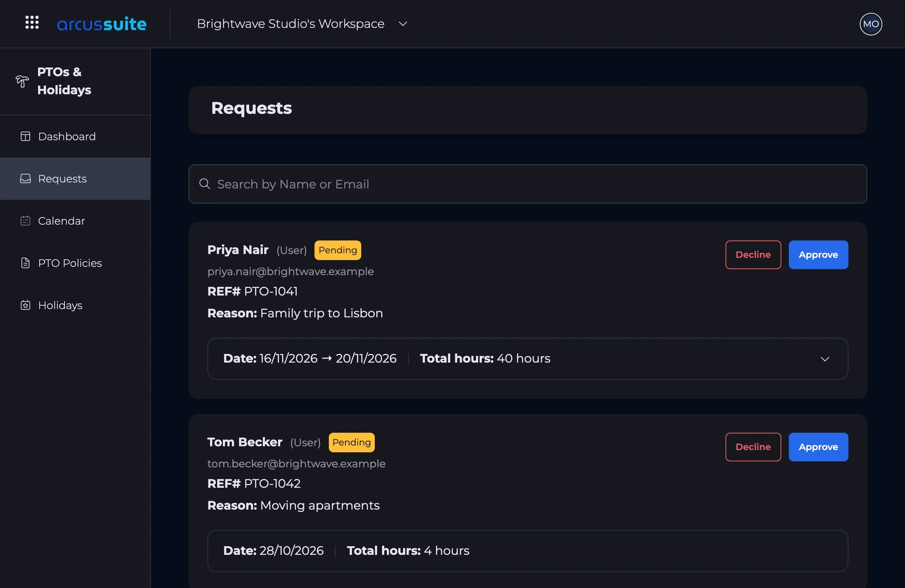Image resolution: width=905 pixels, height=588 pixels.
Task: Open Brightwave Studio's Workspace switcher
Action: tap(302, 24)
